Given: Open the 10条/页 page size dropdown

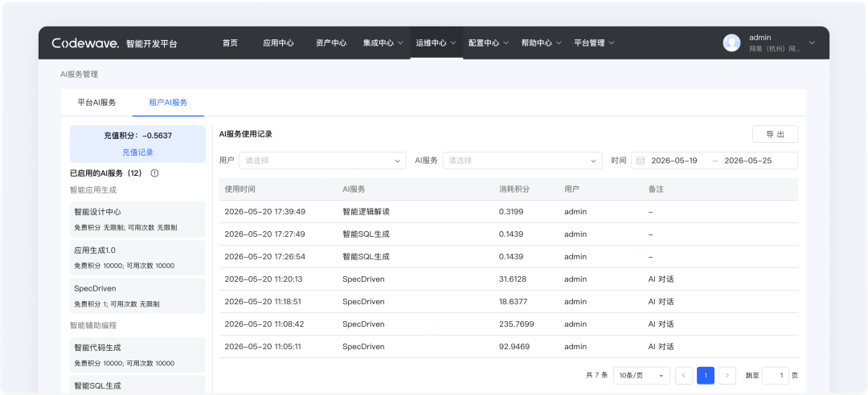Looking at the screenshot, I should click(x=641, y=375).
